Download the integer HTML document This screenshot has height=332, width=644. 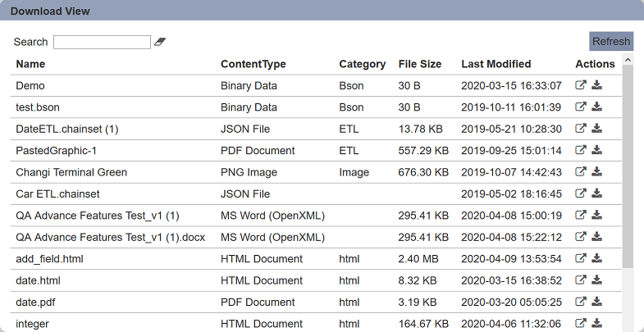[x=596, y=323]
